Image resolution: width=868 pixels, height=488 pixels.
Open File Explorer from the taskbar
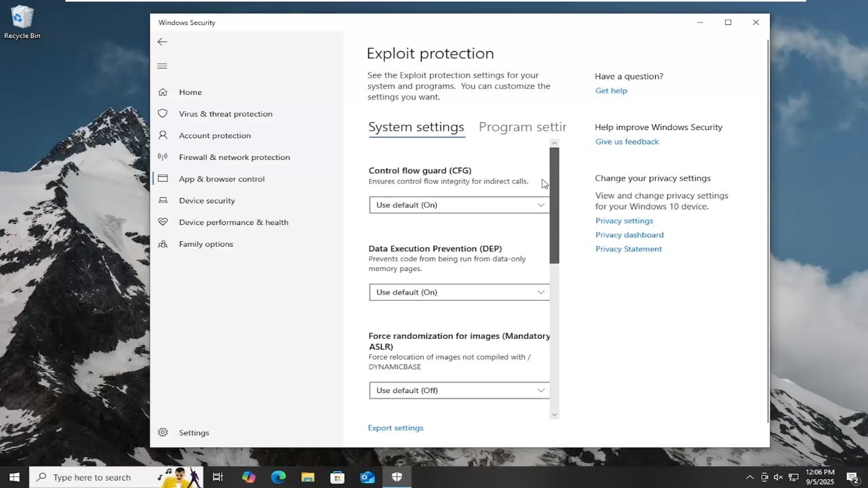tap(308, 477)
